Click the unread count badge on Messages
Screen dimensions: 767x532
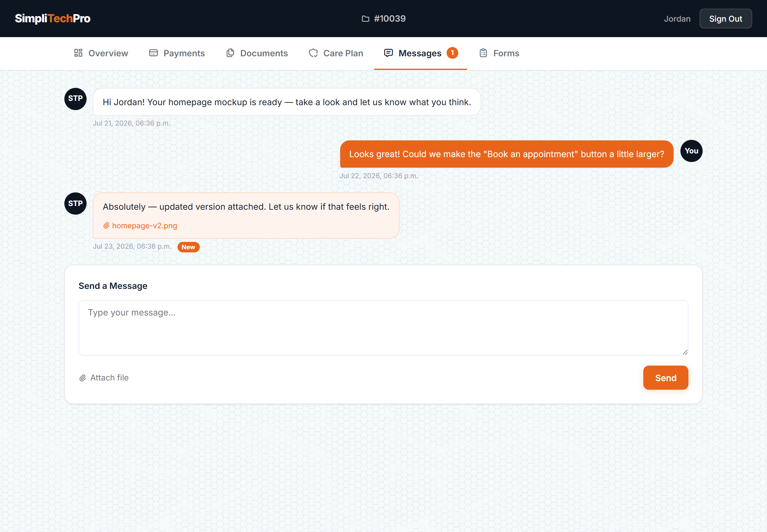[452, 53]
